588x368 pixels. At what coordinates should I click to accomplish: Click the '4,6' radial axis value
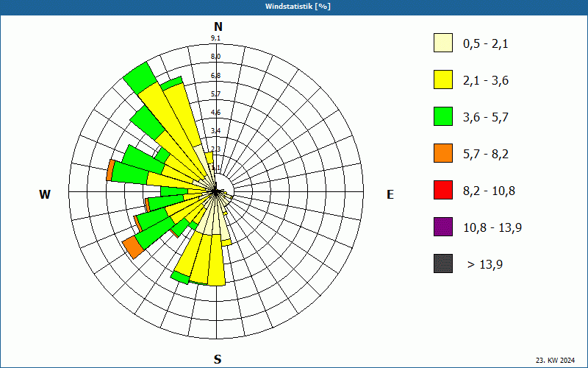[215, 113]
